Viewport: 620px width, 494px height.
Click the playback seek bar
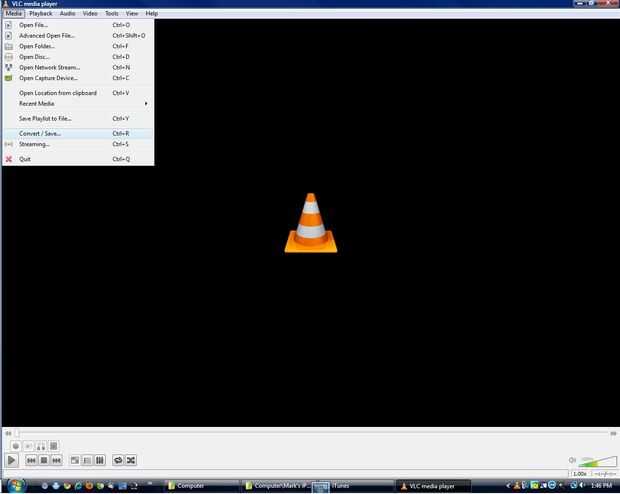pos(312,433)
